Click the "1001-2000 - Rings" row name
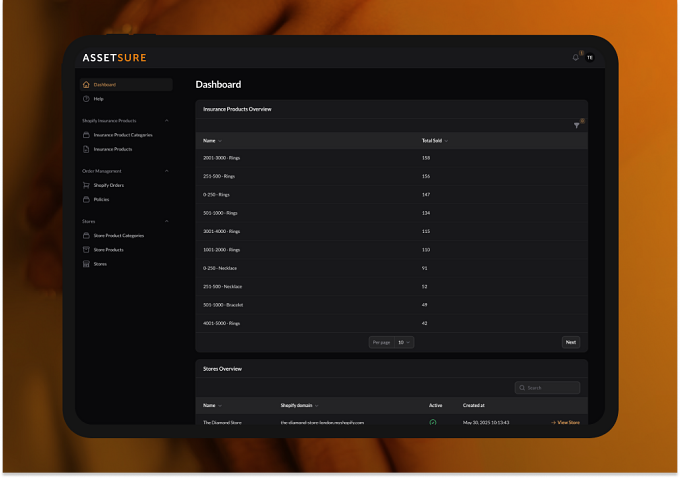 click(222, 250)
